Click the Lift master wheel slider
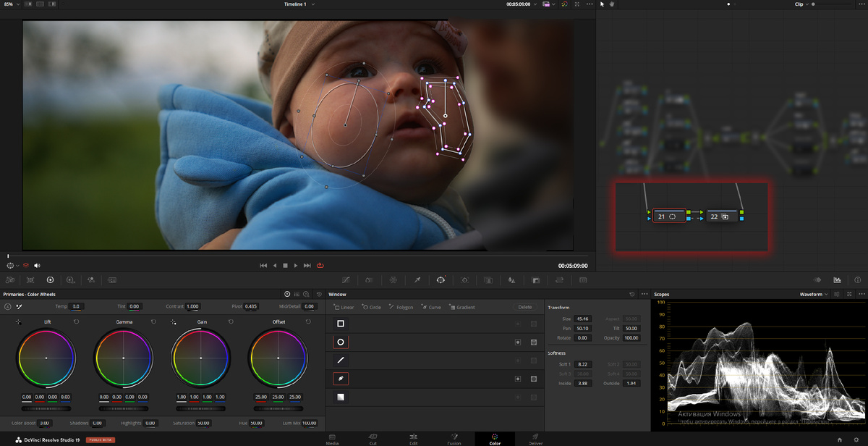Screen dimensions: 868x446 pos(46,408)
